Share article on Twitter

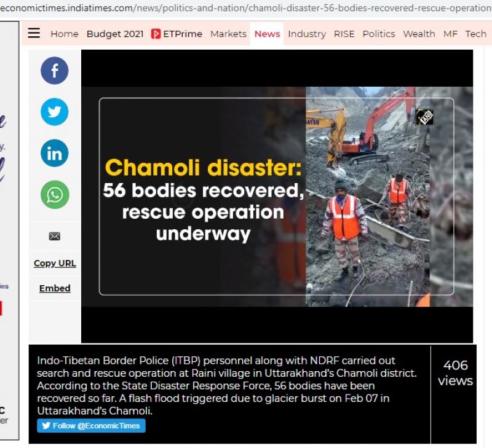coord(55,112)
